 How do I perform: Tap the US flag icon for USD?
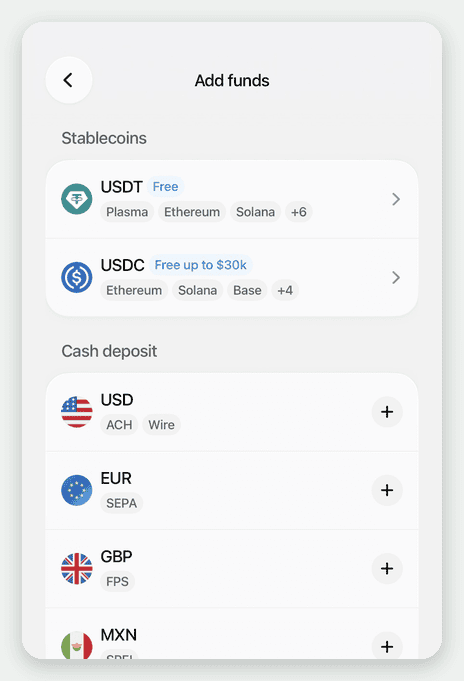(76, 412)
